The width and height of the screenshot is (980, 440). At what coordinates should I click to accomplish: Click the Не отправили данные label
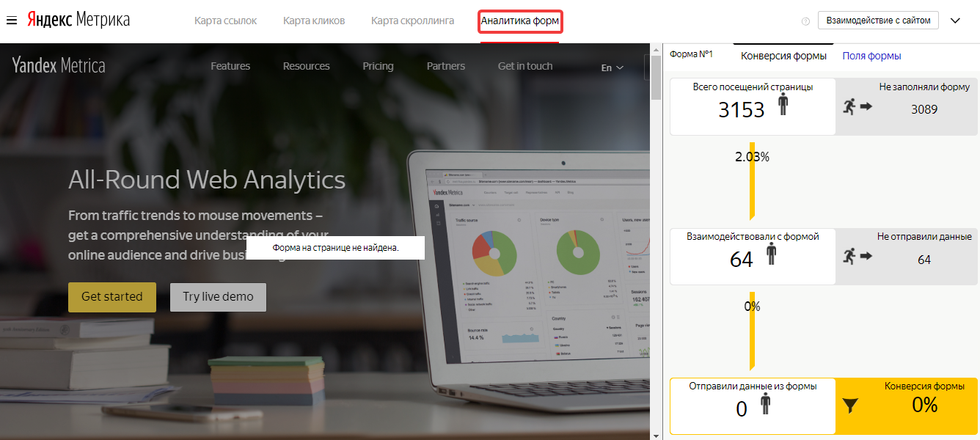pyautogui.click(x=924, y=236)
